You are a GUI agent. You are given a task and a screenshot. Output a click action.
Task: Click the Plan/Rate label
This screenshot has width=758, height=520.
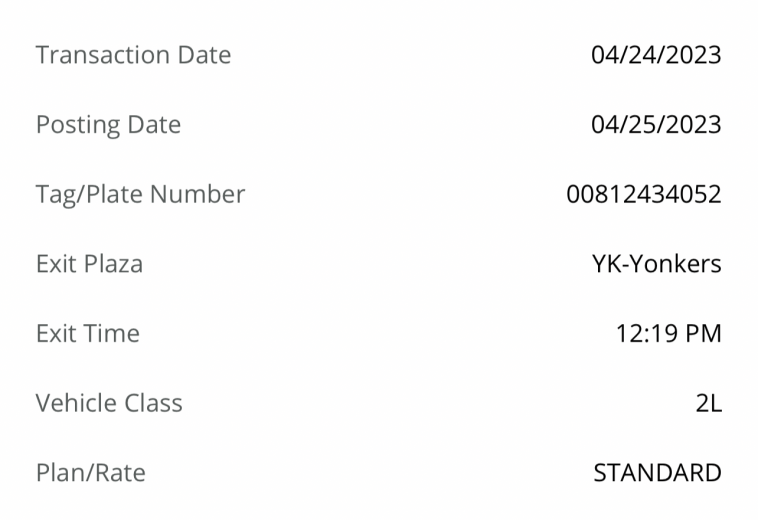click(x=90, y=473)
